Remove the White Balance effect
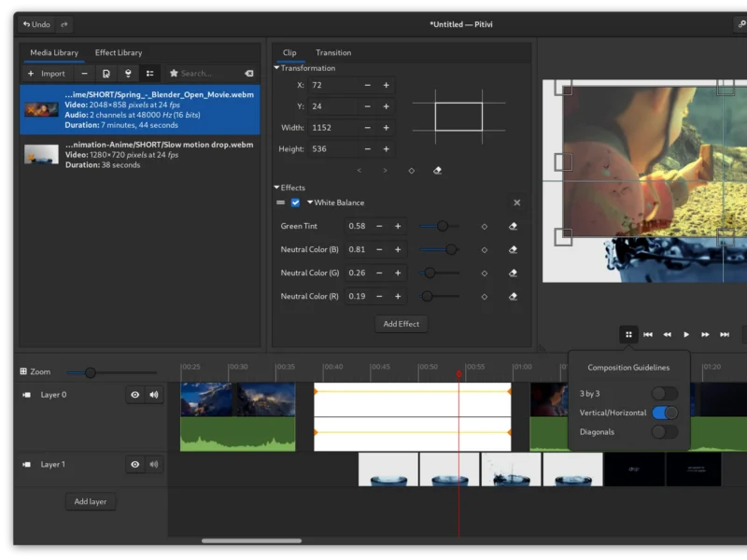Image resolution: width=747 pixels, height=560 pixels. pyautogui.click(x=517, y=203)
